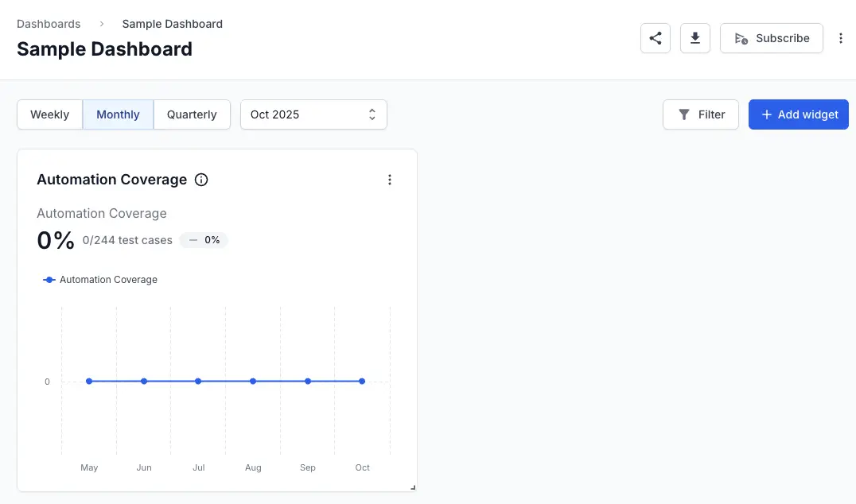
Task: Go to Dashboards breadcrumb
Action: pyautogui.click(x=49, y=24)
